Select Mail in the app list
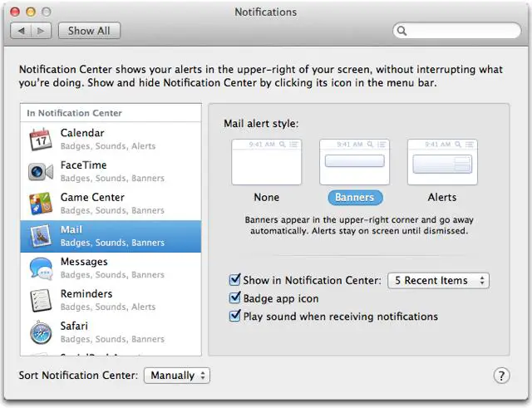The image size is (532, 408). click(x=111, y=236)
